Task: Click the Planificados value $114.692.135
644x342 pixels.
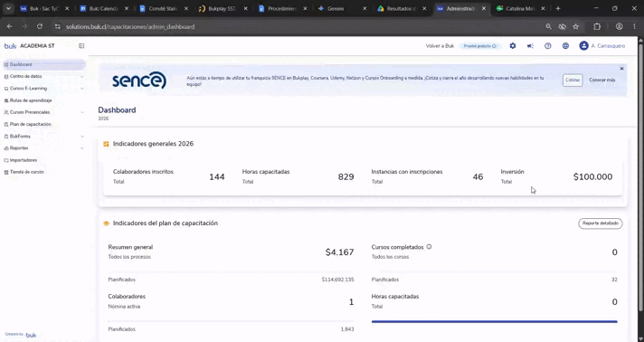Action: tap(337, 280)
